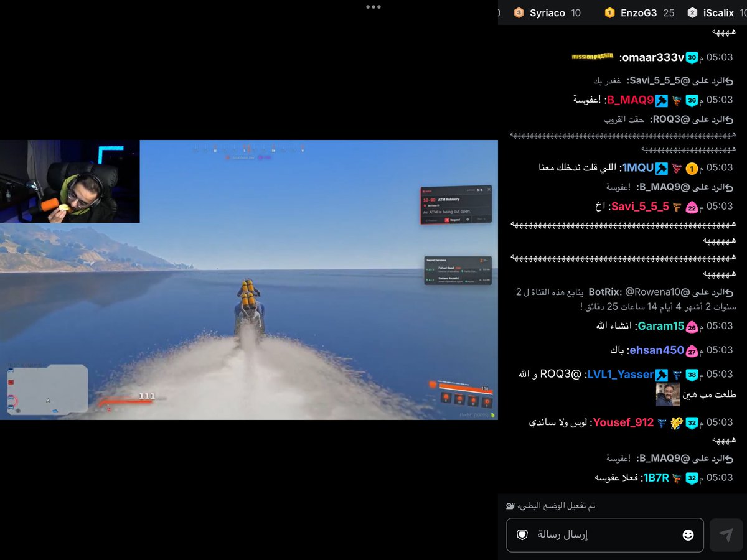Tap the live stream video player
The width and height of the screenshot is (747, 560).
coord(249,280)
